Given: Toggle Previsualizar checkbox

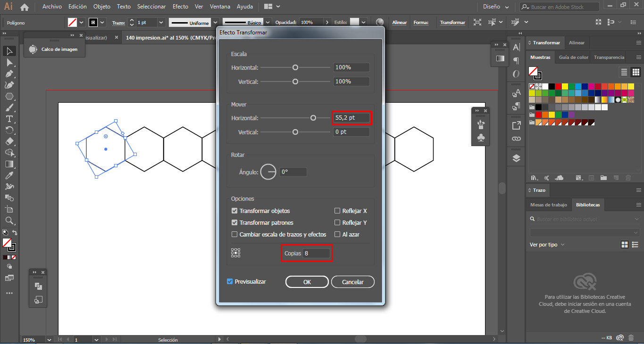Looking at the screenshot, I should [230, 281].
